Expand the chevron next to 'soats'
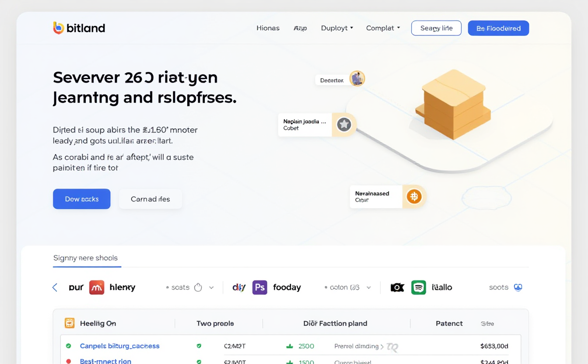This screenshot has height=364, width=588. pos(211,287)
